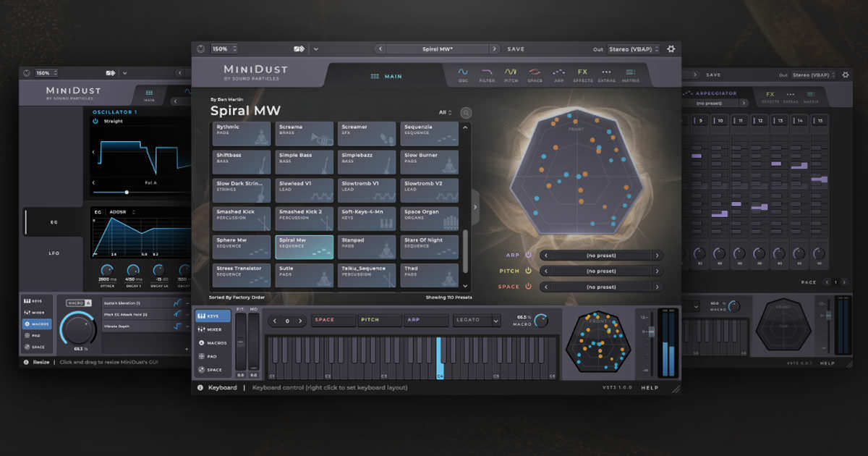This screenshot has height=456, width=868.
Task: Go to previous preset arrow beside Spiral MW*
Action: click(x=380, y=49)
